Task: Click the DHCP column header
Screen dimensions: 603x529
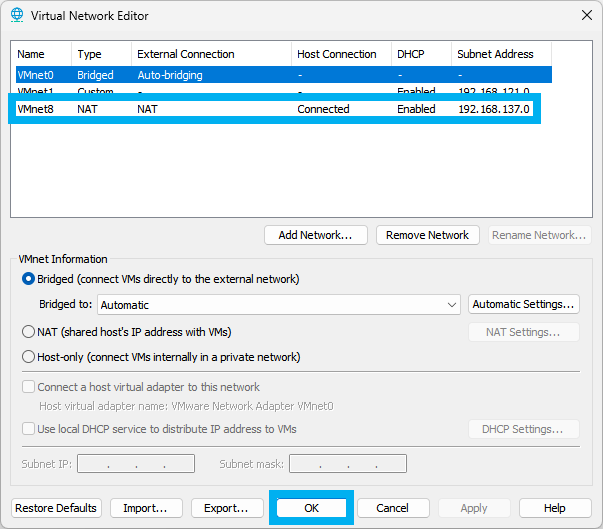Action: [421, 54]
